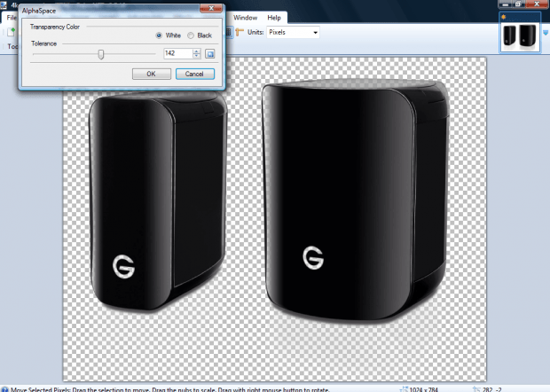Click the Tolerance slider handle
The image size is (550, 392).
tap(101, 54)
